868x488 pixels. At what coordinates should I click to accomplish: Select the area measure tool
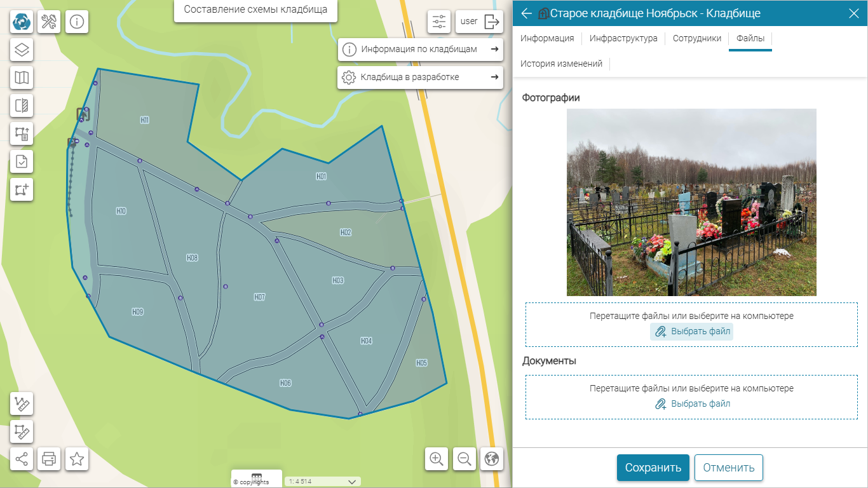(22, 431)
